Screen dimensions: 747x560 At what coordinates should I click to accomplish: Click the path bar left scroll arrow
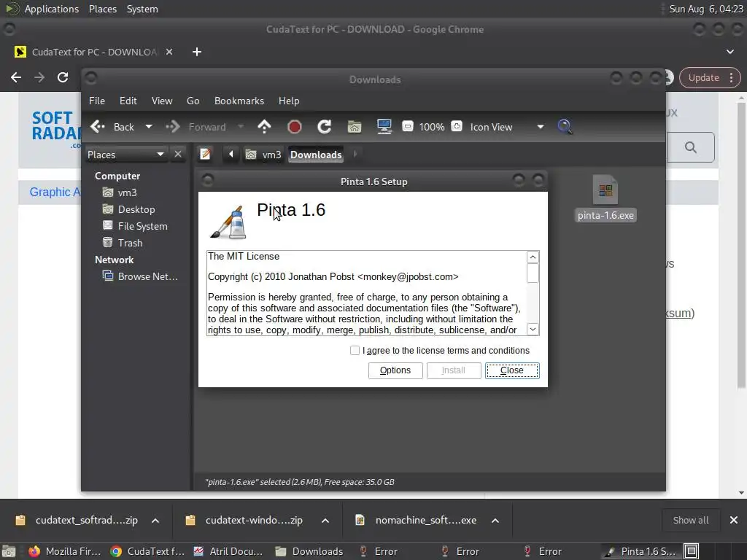click(231, 155)
